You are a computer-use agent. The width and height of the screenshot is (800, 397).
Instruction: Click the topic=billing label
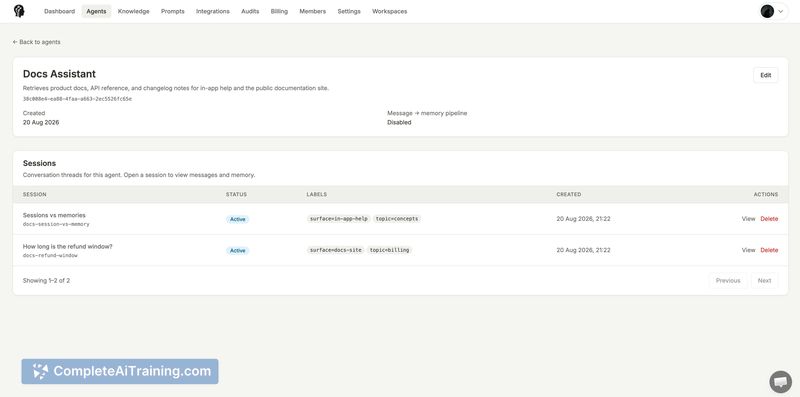pyautogui.click(x=389, y=250)
